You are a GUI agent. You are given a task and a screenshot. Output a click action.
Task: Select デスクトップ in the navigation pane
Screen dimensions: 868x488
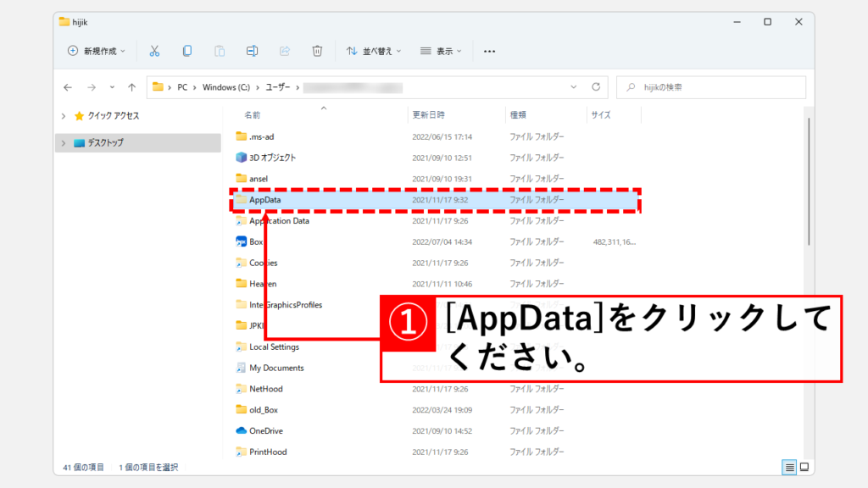[105, 143]
